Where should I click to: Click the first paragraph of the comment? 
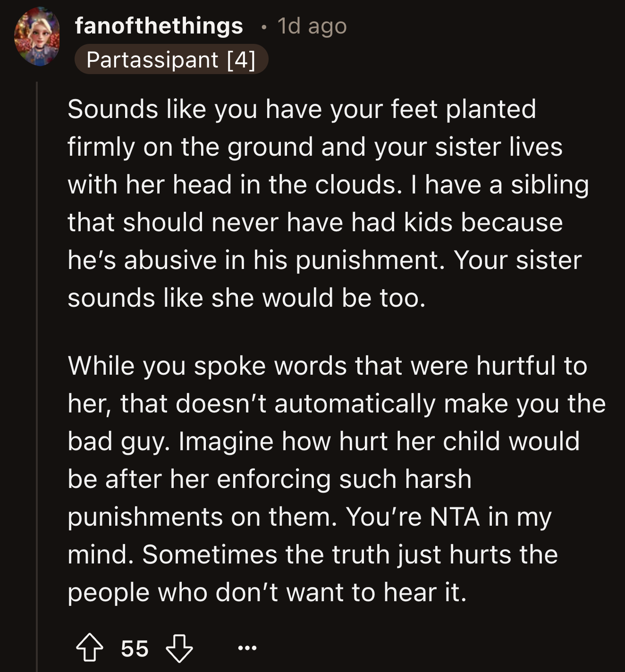[x=326, y=203]
